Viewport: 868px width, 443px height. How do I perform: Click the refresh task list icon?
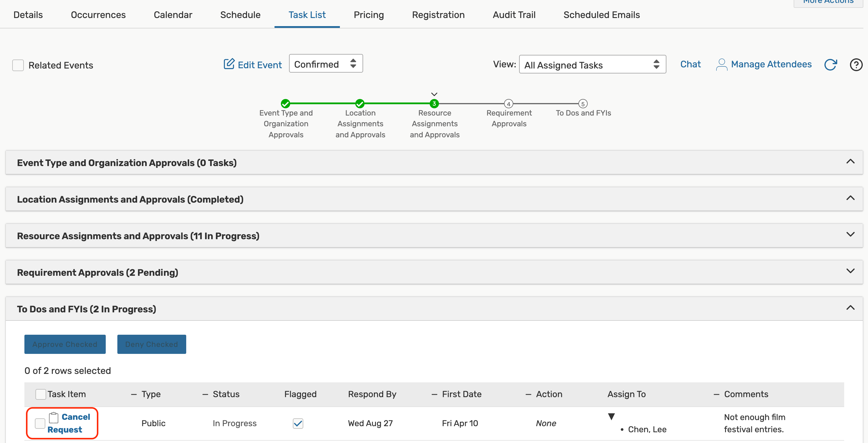click(x=830, y=65)
